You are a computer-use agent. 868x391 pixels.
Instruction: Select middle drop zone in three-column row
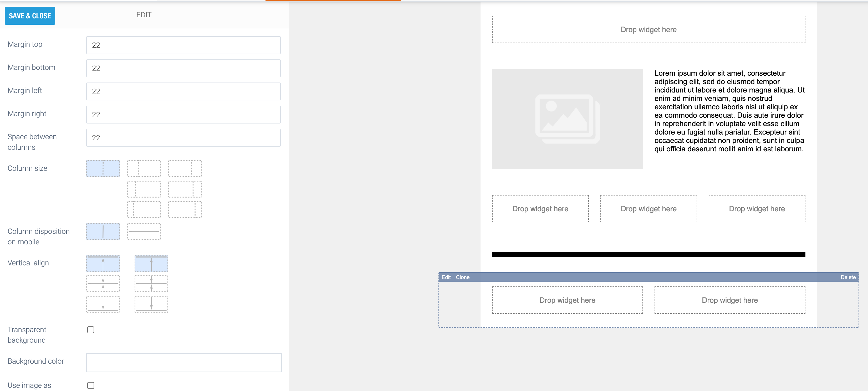pos(648,208)
